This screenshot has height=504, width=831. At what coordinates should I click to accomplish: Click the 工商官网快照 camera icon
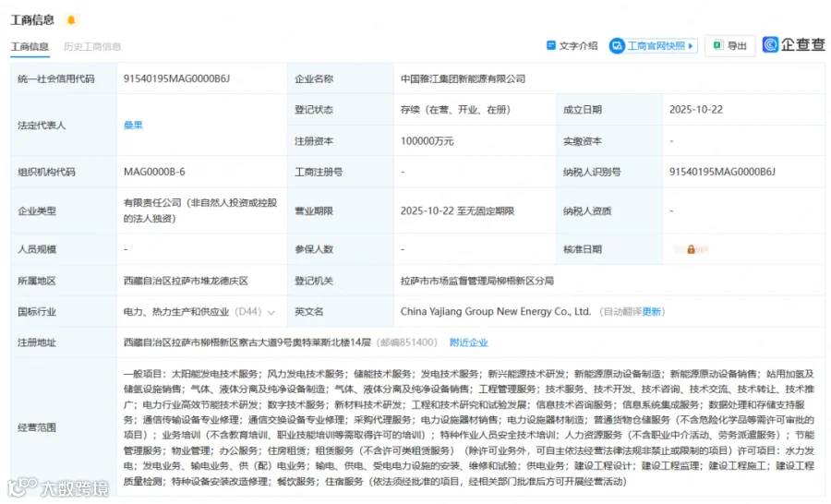coord(617,46)
